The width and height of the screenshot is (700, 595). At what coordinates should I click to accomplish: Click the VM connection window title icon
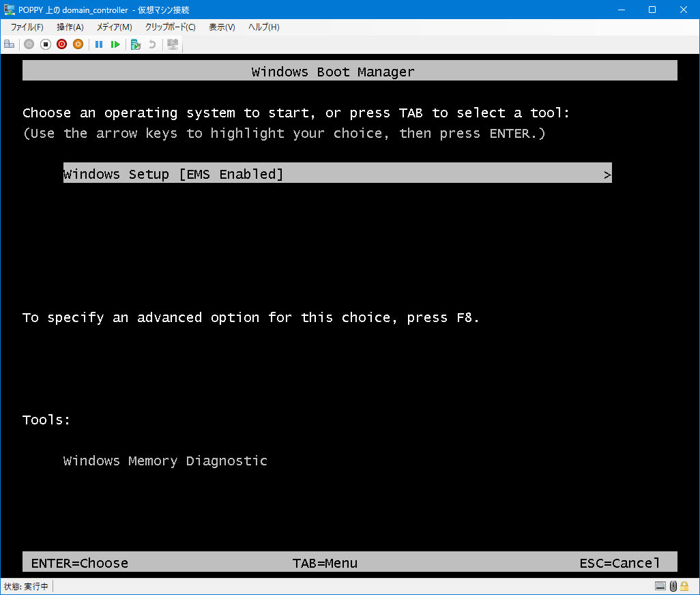[9, 10]
